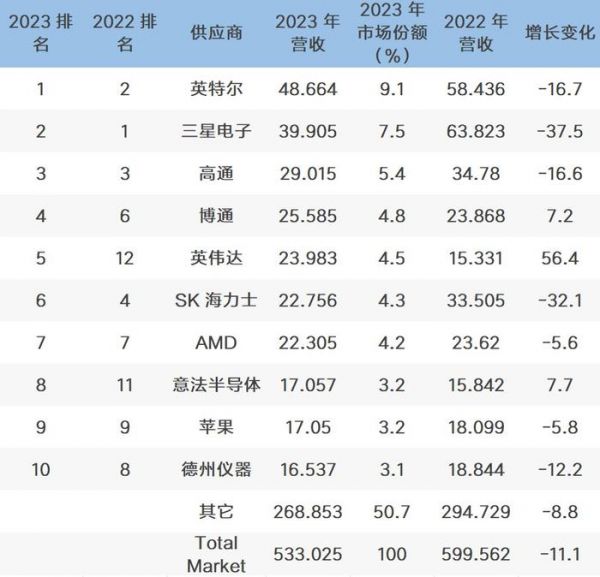Click the SK 海力士 cell

(218, 299)
